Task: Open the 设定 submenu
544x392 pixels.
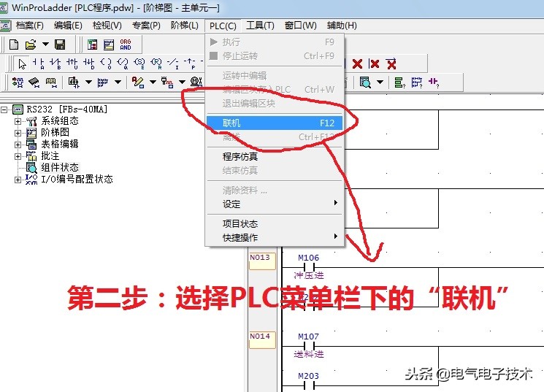Action: pyautogui.click(x=275, y=204)
